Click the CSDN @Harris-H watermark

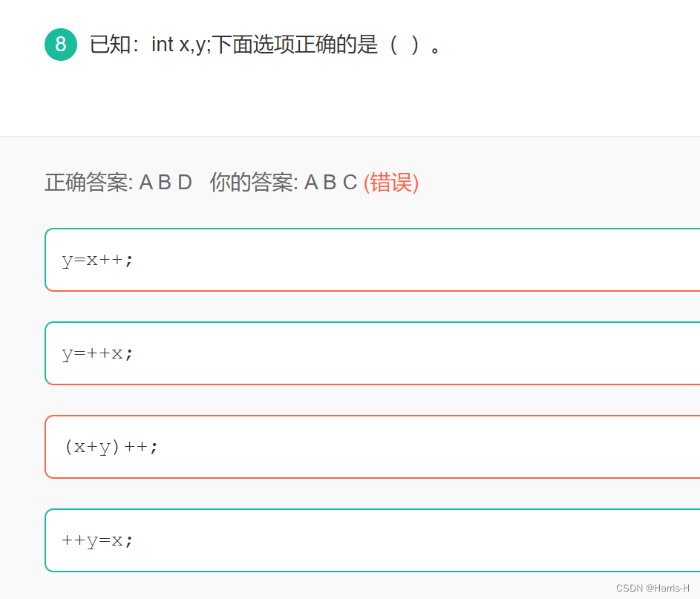point(655,589)
